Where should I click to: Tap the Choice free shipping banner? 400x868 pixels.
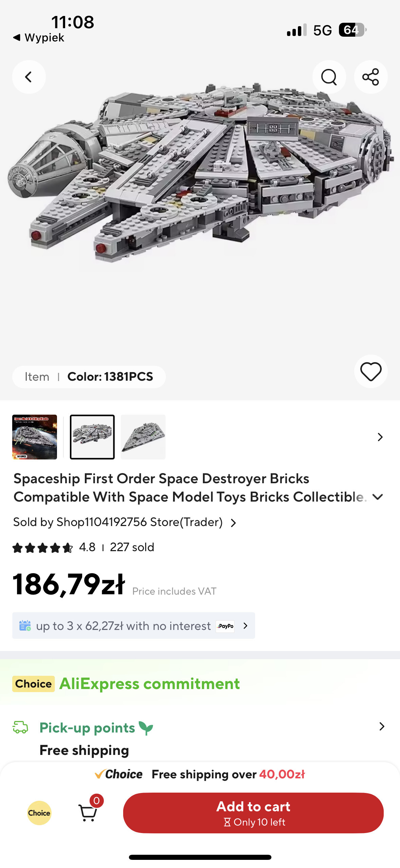tap(200, 774)
